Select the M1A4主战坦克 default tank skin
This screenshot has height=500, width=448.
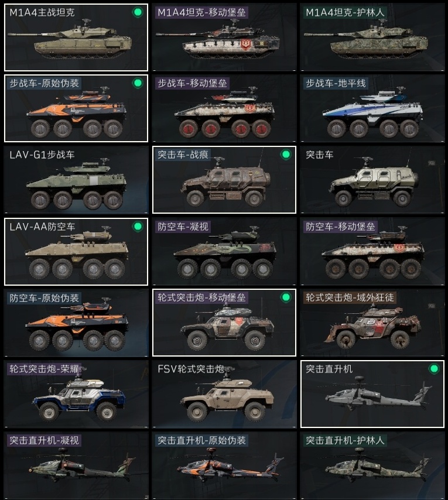pos(76,37)
